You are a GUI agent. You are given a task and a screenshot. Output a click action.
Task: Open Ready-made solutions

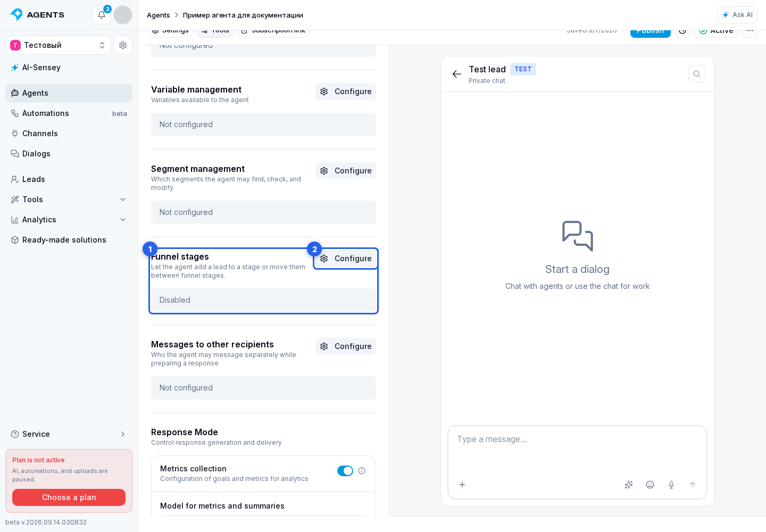pos(69,240)
